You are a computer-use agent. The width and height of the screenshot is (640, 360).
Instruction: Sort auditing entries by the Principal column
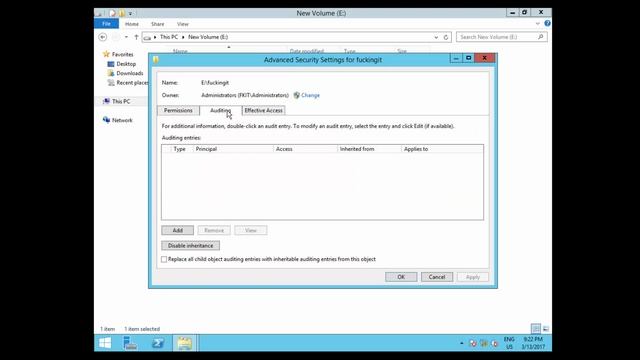233,149
